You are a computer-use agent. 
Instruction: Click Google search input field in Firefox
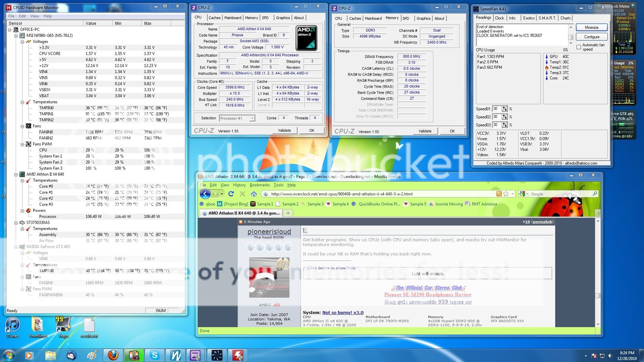pos(560,194)
